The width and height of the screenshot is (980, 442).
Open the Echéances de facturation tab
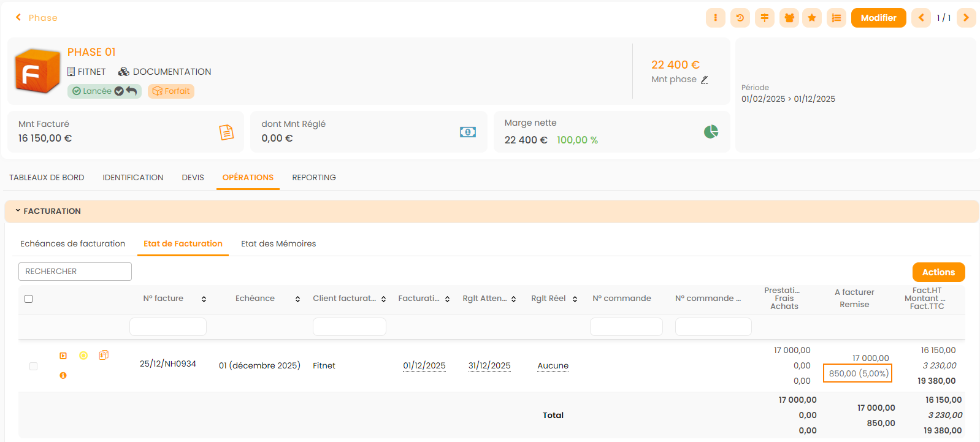[x=72, y=244]
